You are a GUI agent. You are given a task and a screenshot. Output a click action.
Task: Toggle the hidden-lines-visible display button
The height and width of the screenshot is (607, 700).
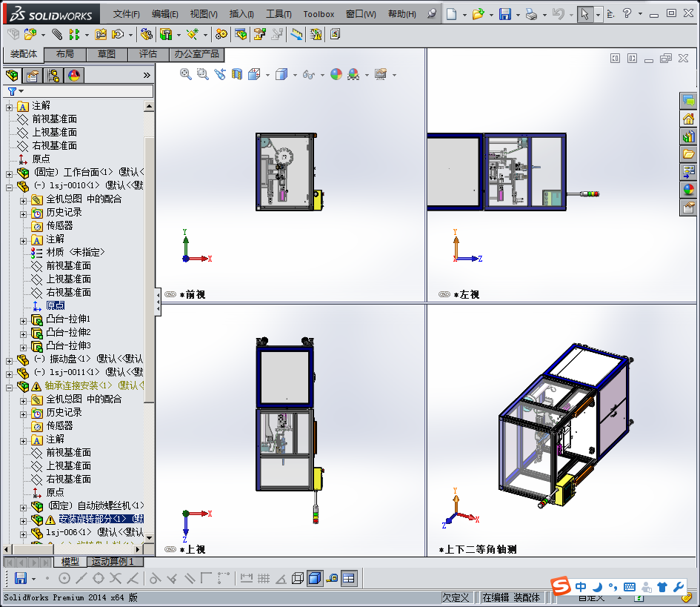click(298, 578)
